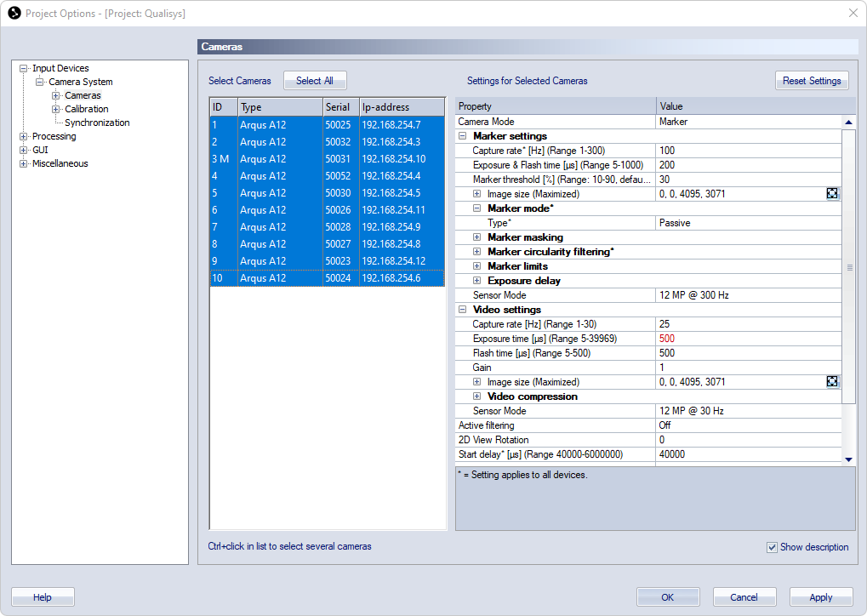Screen dimensions: 867x616
Task: Change Active filtering value Off
Action: click(x=749, y=425)
